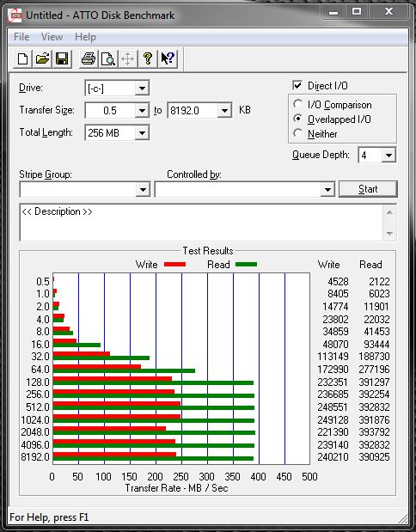Image resolution: width=416 pixels, height=532 pixels.
Task: Save results using the floppy disk icon
Action: 62,58
